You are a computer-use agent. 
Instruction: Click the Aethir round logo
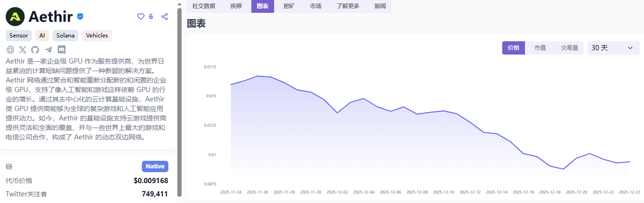[15, 17]
